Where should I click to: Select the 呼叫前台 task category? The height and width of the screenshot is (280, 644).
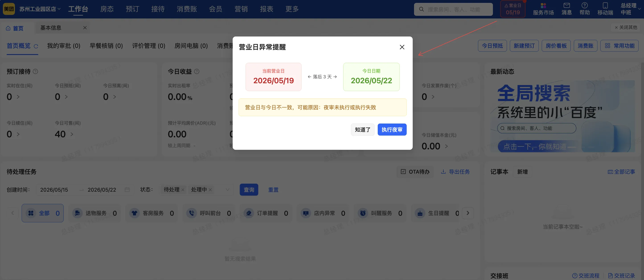pos(209,213)
